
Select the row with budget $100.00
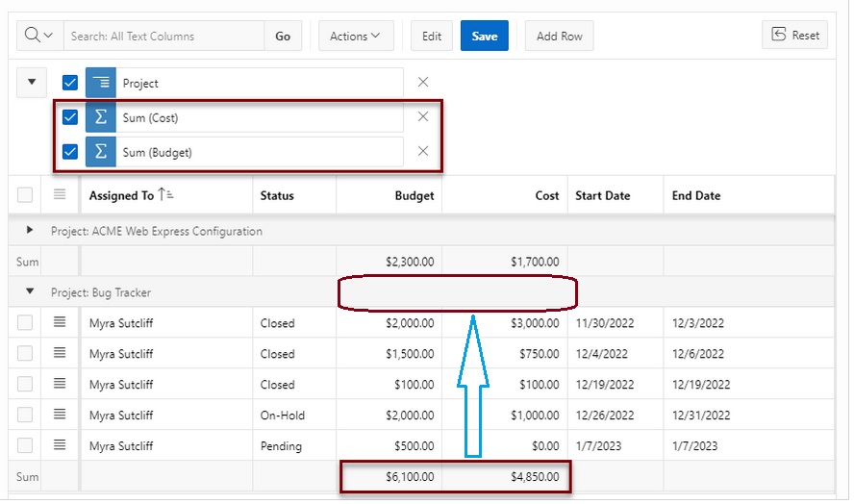(25, 384)
